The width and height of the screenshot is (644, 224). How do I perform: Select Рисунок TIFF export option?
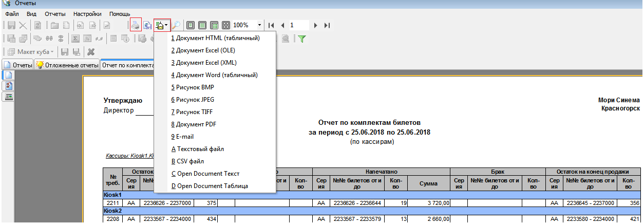tap(215, 112)
